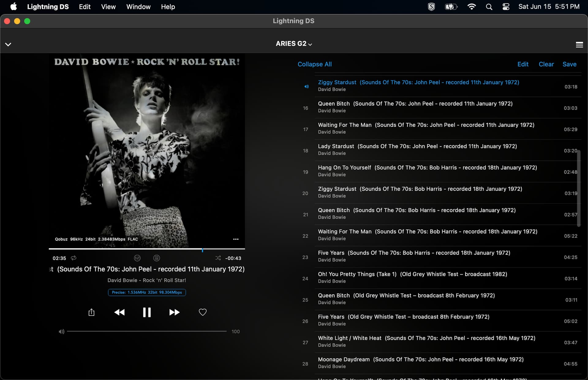This screenshot has height=380, width=588.
Task: Open the Apple menu
Action: pos(13,7)
